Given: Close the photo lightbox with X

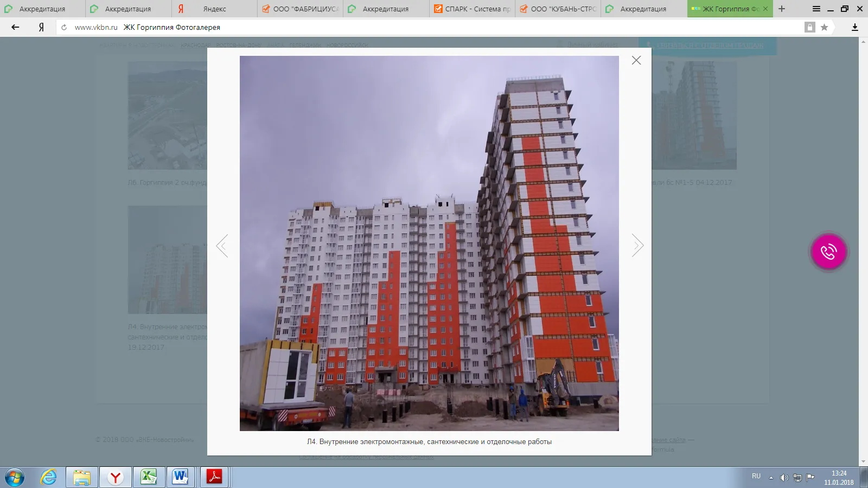Looking at the screenshot, I should coord(636,60).
